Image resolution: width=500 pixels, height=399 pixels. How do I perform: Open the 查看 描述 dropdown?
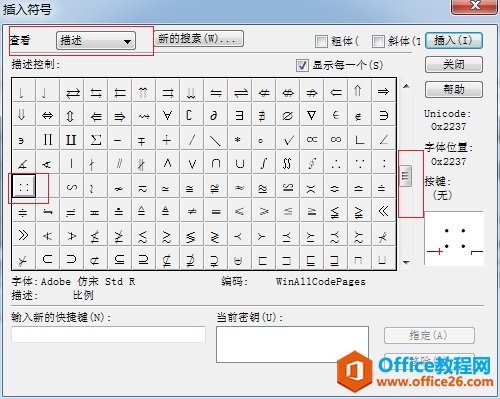pyautogui.click(x=96, y=41)
